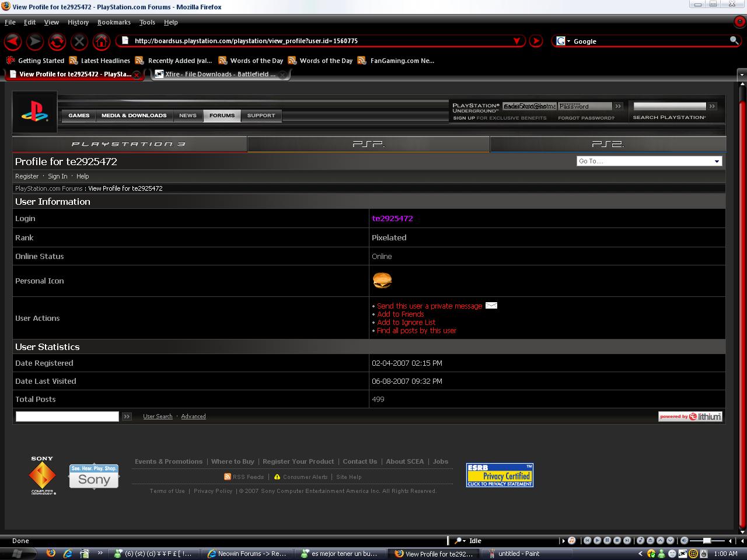The height and width of the screenshot is (560, 747).
Task: Click the ESRB Privacy Certified badge
Action: tap(500, 475)
